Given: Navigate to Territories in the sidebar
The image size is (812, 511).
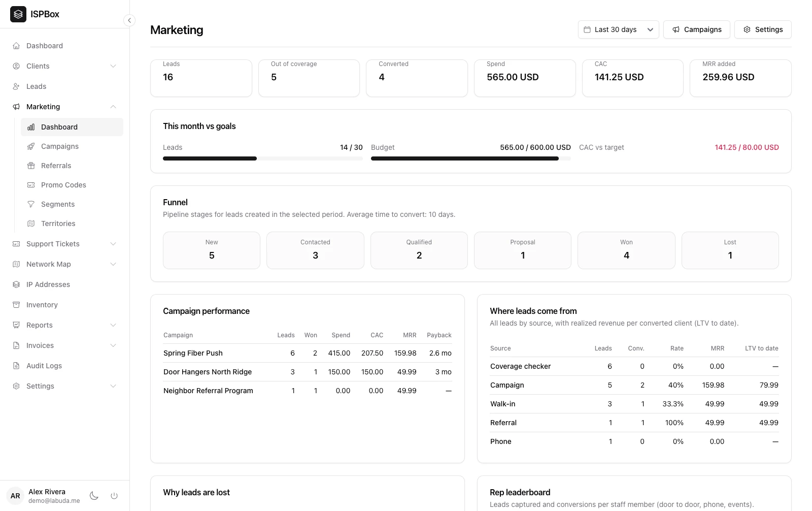Looking at the screenshot, I should pyautogui.click(x=72, y=223).
